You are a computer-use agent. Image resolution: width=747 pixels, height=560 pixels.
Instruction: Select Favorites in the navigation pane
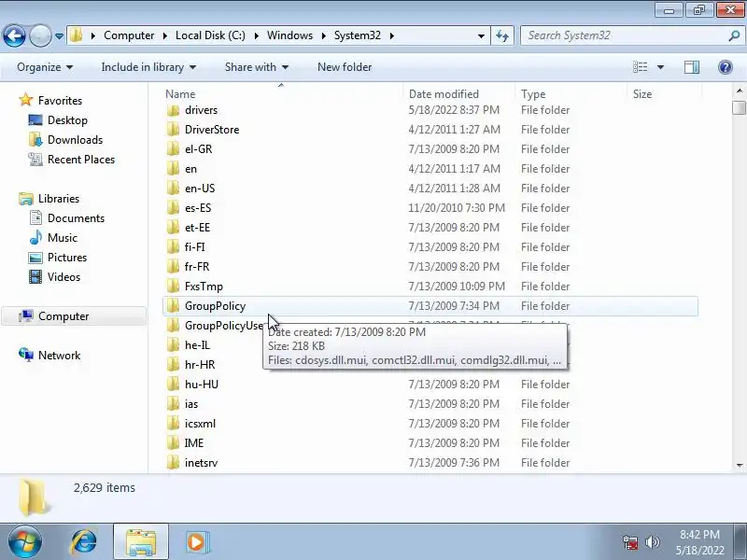point(60,101)
